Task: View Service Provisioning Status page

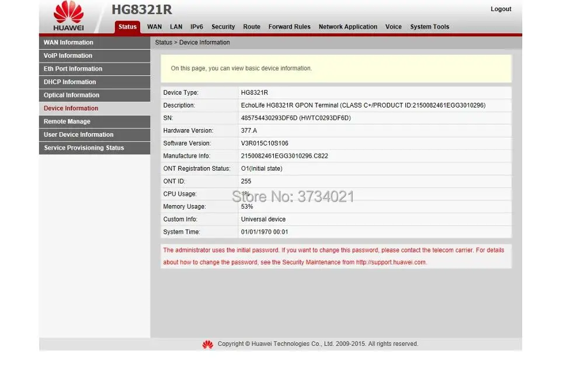Action: point(95,148)
